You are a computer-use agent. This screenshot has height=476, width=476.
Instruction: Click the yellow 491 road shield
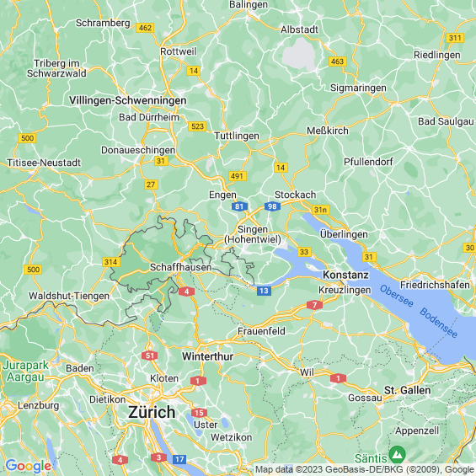pyautogui.click(x=237, y=176)
